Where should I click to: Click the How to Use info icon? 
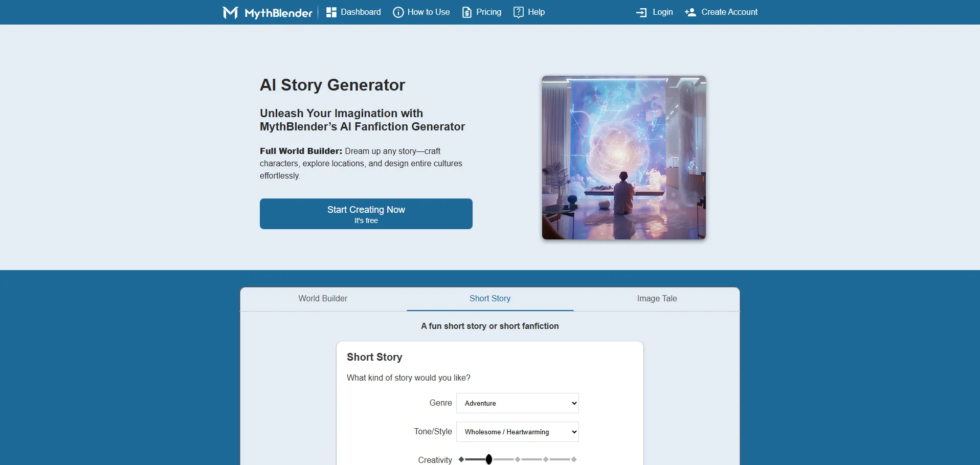click(x=398, y=12)
